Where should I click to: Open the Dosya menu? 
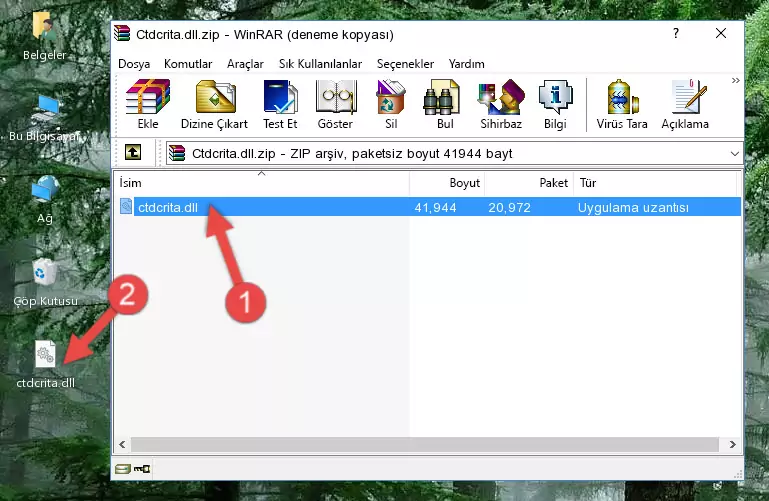[134, 64]
